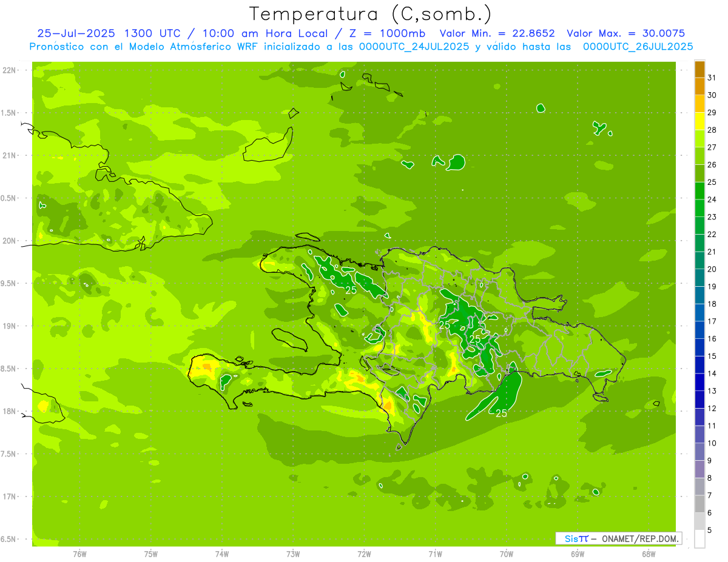Click the "73W" longitude axis label
Image resolution: width=728 pixels, height=562 pixels.
(293, 554)
